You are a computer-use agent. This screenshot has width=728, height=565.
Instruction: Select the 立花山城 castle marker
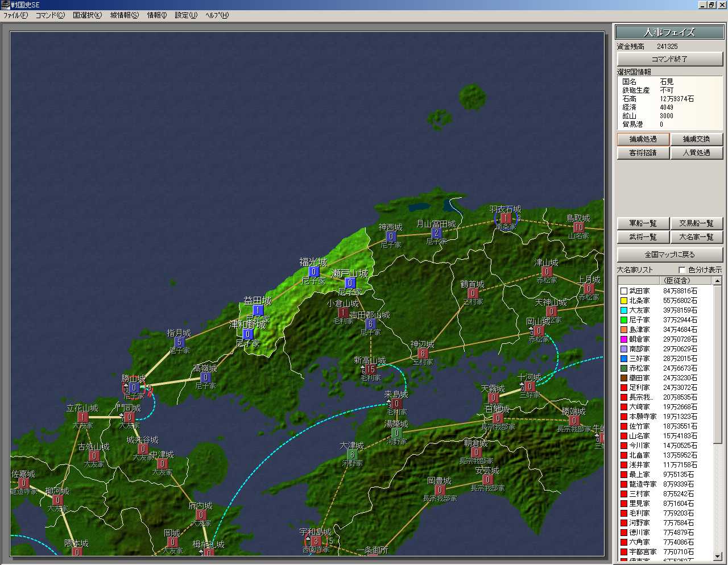82,417
